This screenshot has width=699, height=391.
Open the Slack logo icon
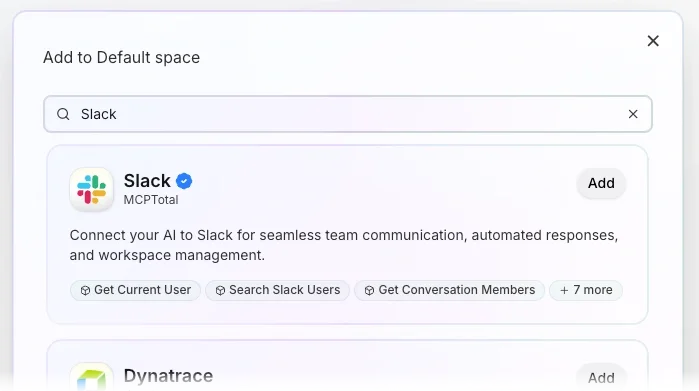[x=91, y=189]
